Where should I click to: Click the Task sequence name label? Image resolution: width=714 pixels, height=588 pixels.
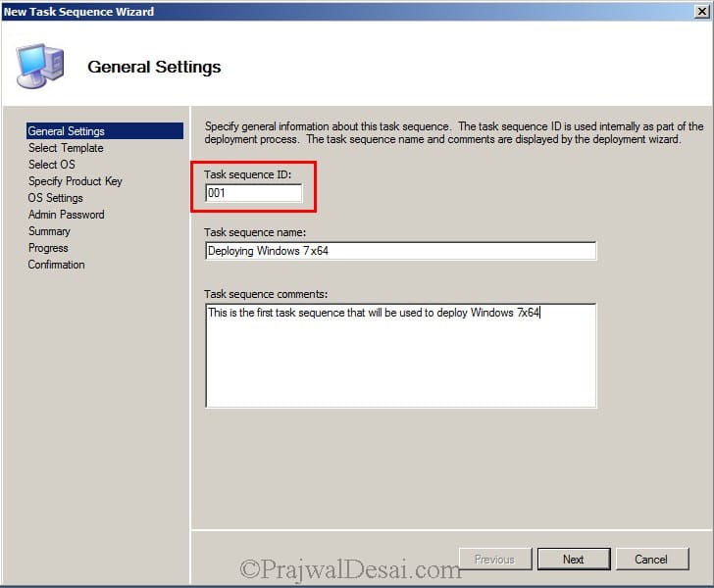coord(255,232)
